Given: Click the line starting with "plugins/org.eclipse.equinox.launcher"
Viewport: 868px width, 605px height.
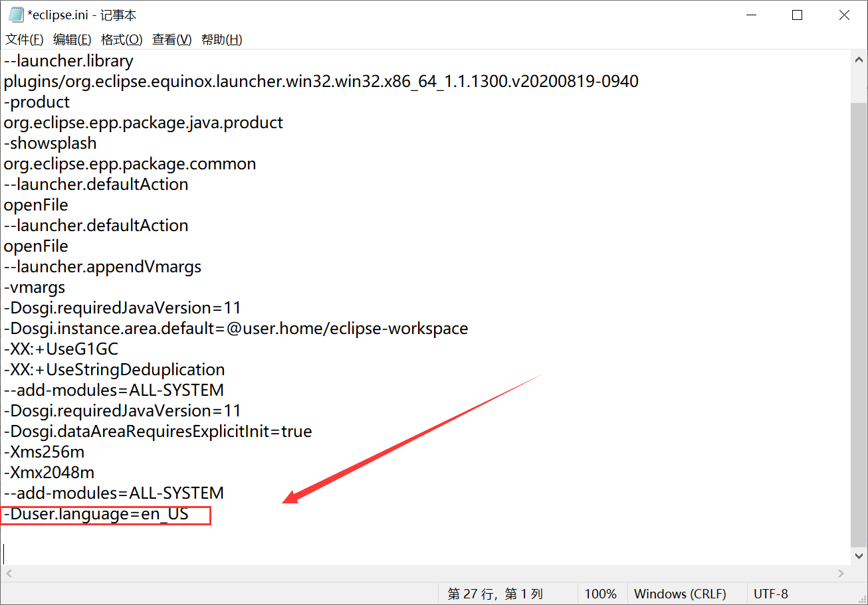Looking at the screenshot, I should (x=321, y=82).
